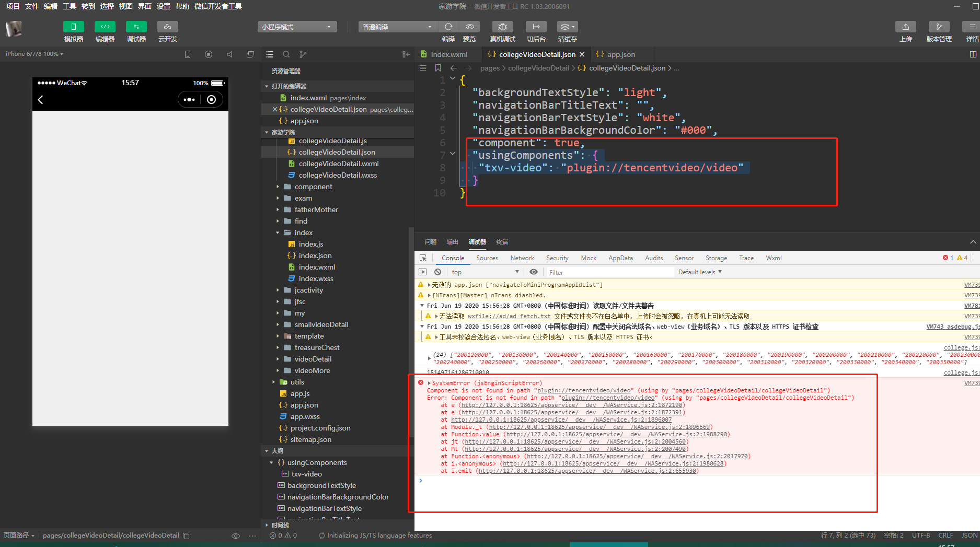Viewport: 980px width, 547px height.
Task: Expand the fatherMother folder
Action: click(278, 210)
